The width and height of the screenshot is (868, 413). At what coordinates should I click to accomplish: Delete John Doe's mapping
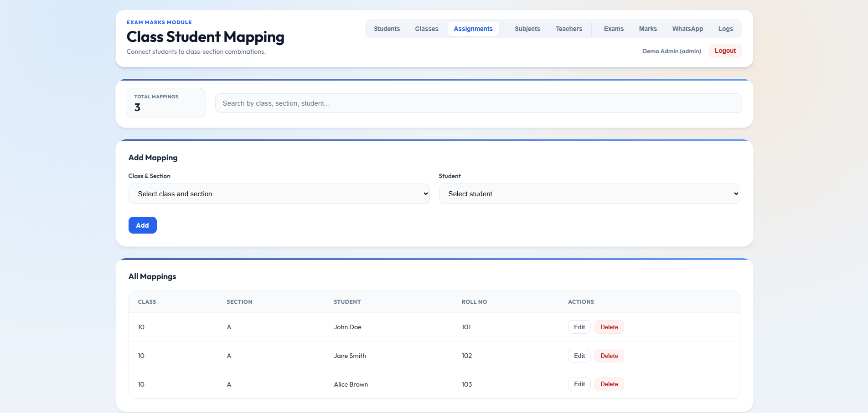tap(609, 327)
